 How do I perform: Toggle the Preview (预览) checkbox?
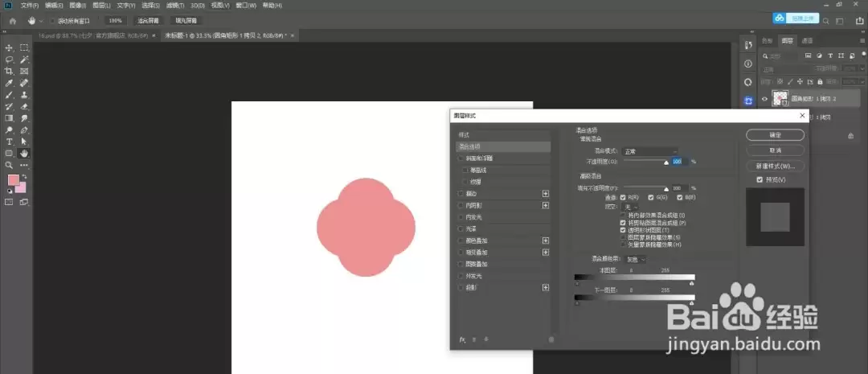click(x=759, y=179)
